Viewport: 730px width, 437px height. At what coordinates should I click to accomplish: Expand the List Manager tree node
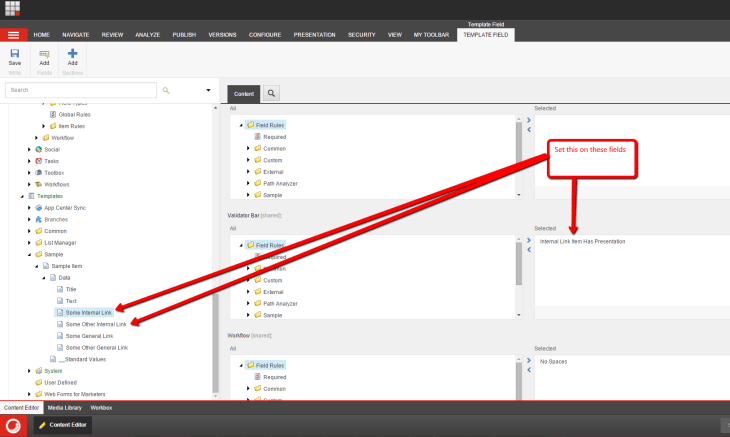(29, 243)
